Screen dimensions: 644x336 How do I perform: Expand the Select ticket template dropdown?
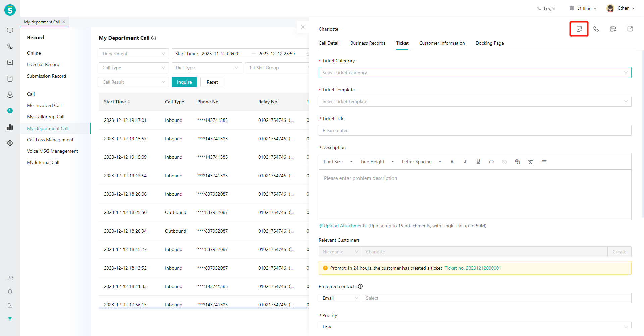(475, 101)
